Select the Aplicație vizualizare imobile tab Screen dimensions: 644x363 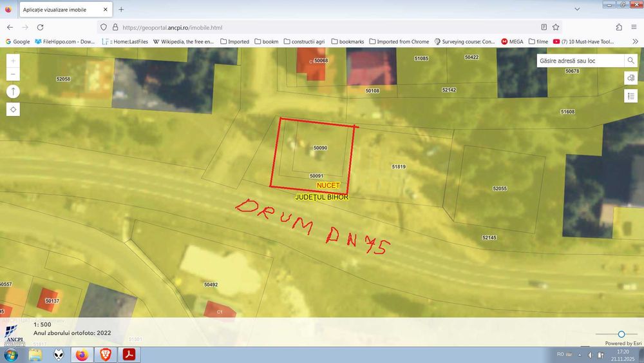66,10
